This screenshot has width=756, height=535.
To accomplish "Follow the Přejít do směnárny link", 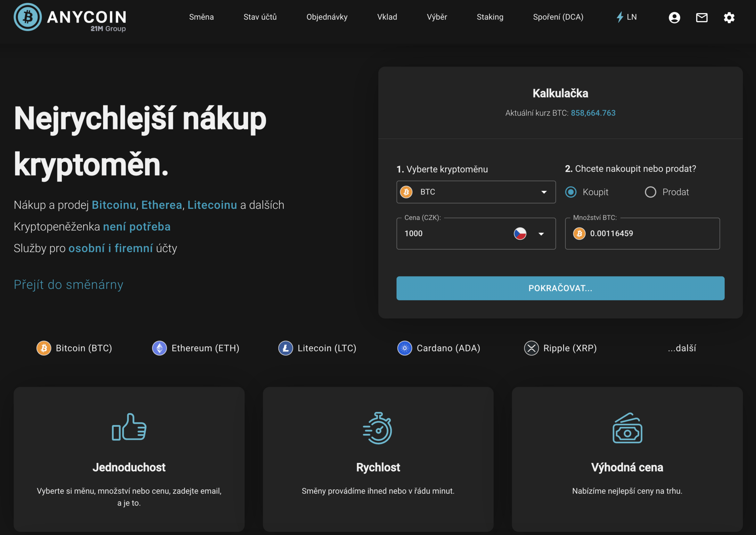I will tap(69, 285).
